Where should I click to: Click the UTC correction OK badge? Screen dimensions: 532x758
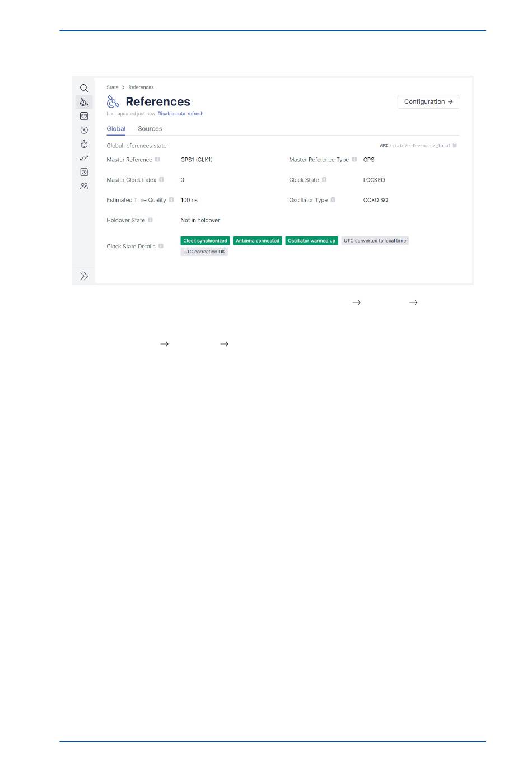click(x=204, y=252)
